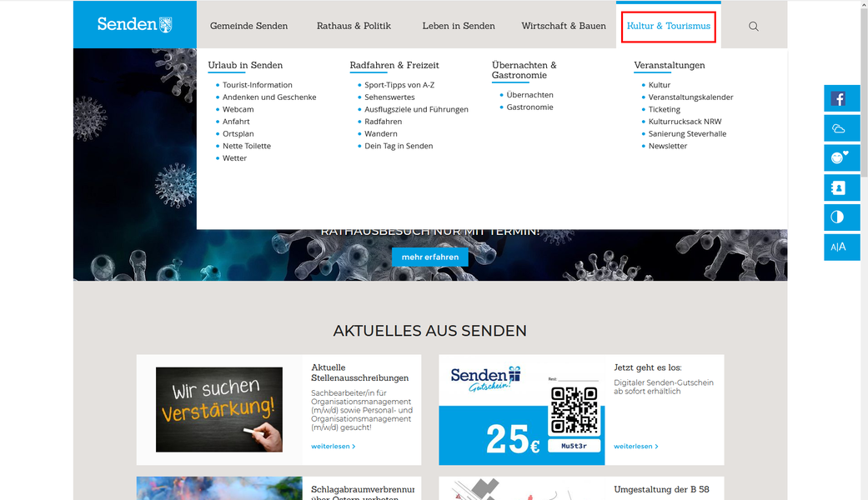This screenshot has width=868, height=500.
Task: Open Newsletter link
Action: [x=668, y=146]
